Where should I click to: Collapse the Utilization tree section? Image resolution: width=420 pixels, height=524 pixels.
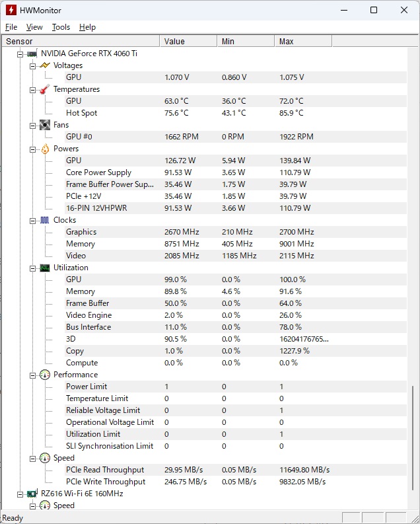32,268
